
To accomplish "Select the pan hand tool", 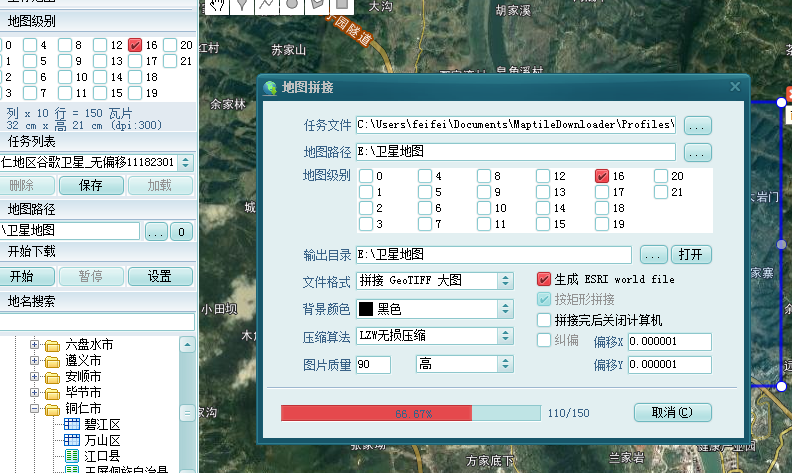I will [x=217, y=5].
